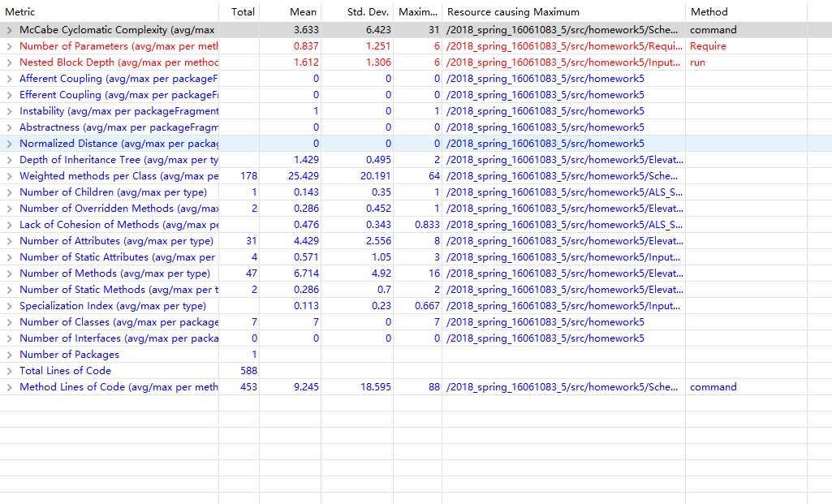
Task: Expand the Number of Interfaces row
Action: pos(10,339)
